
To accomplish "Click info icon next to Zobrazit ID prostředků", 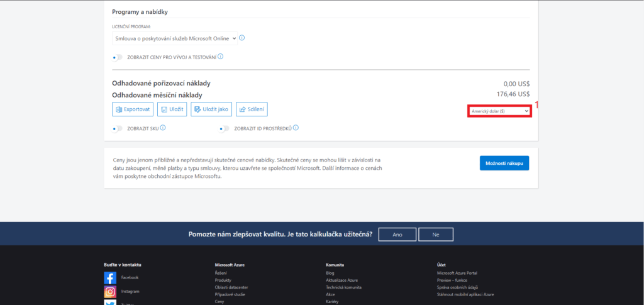I will point(296,128).
